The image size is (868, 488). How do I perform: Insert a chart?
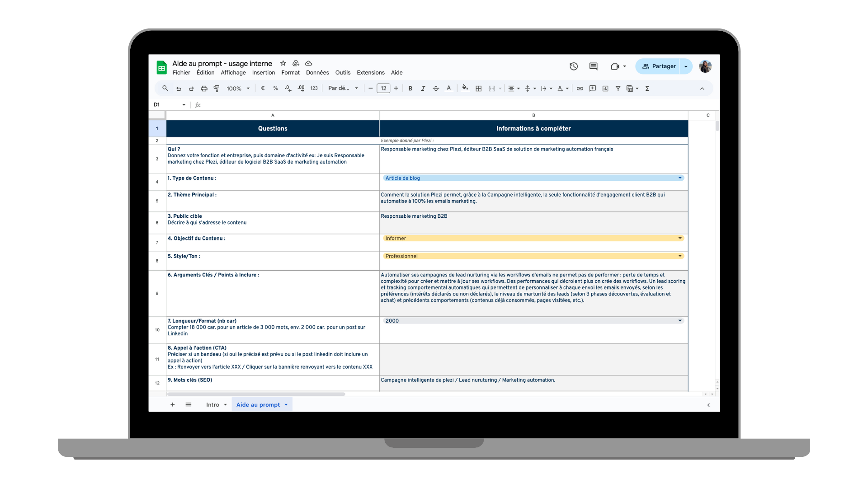[605, 89]
